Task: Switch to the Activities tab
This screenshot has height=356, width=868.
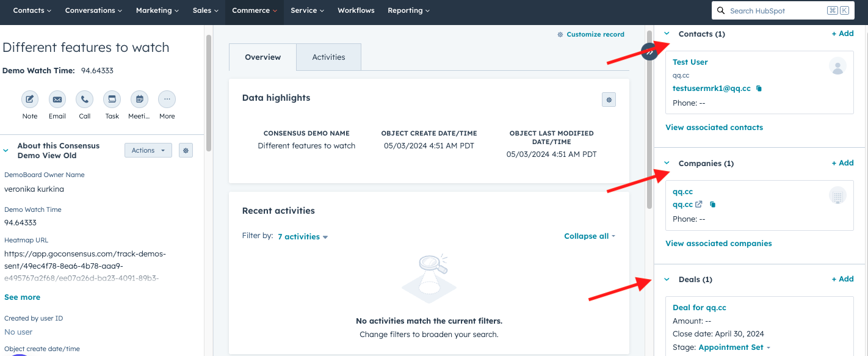Action: pyautogui.click(x=328, y=57)
